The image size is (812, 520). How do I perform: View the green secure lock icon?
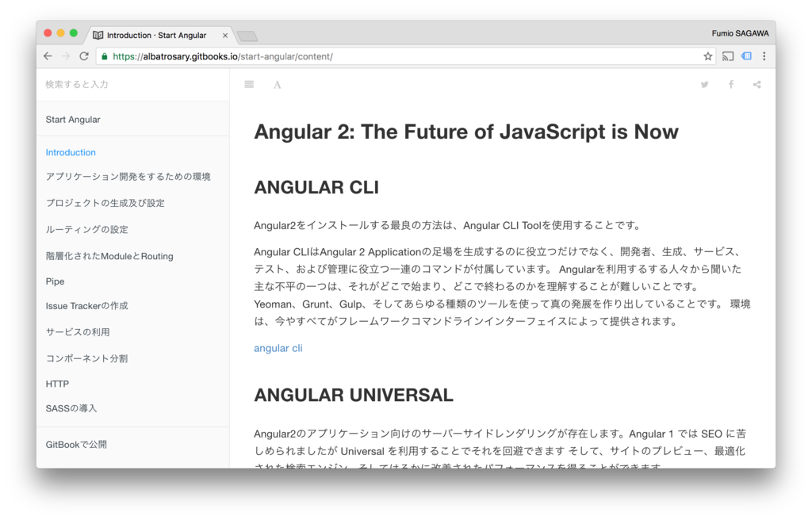[x=105, y=56]
